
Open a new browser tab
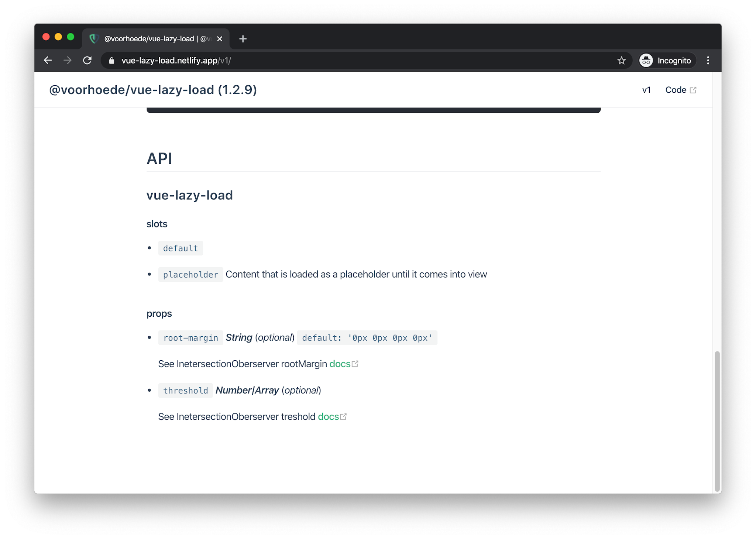[x=243, y=38]
